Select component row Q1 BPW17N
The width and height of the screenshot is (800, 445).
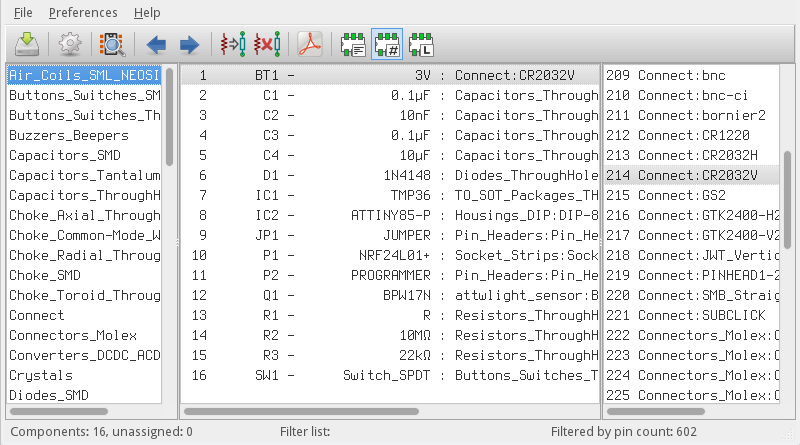coord(390,295)
